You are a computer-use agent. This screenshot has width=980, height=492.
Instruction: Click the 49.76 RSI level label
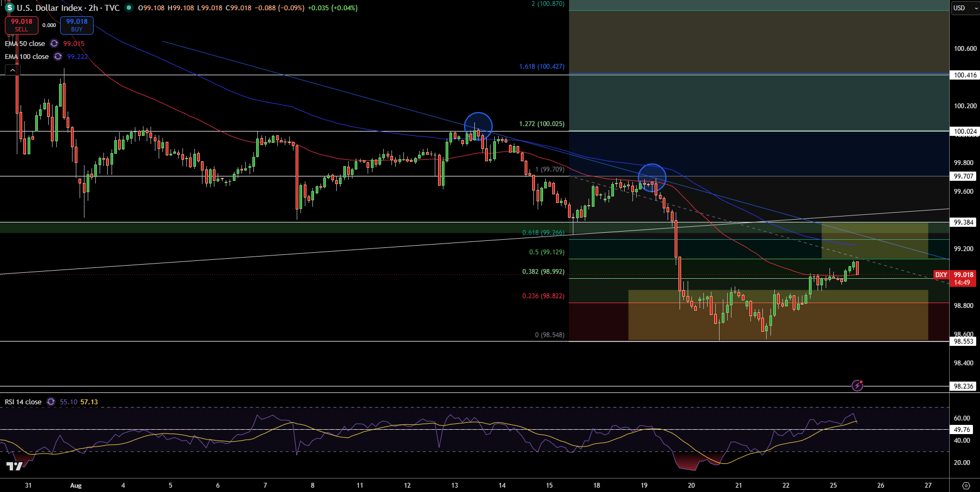click(962, 429)
